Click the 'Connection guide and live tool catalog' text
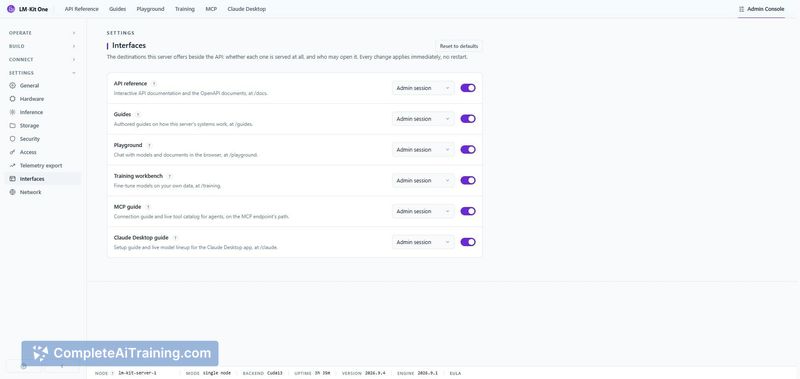Screen dimensions: 800x379 click(202, 217)
